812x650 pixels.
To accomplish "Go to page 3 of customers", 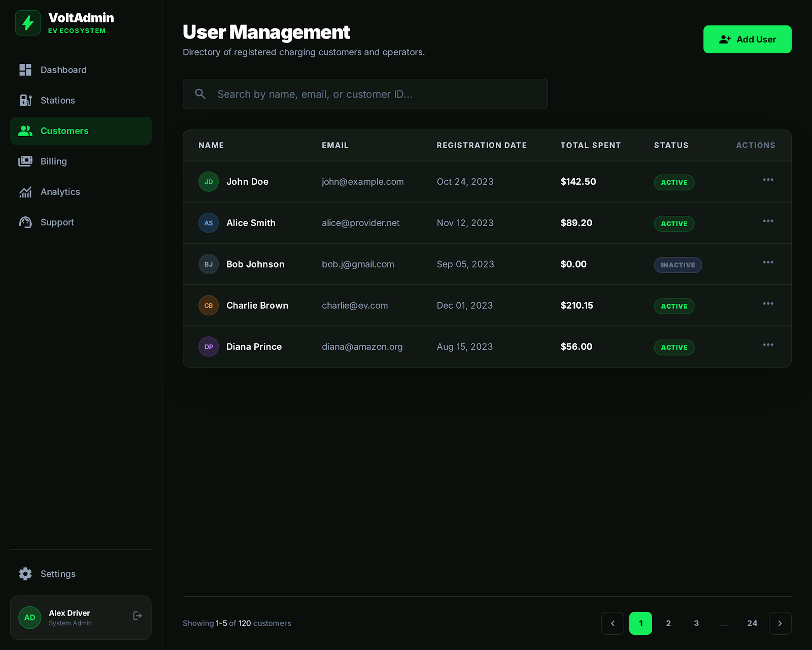I will coord(696,623).
